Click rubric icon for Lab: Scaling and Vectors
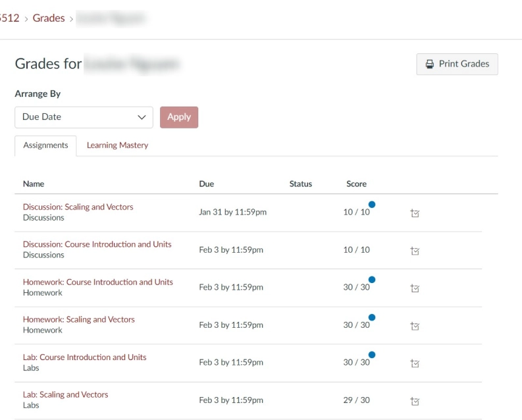Image resolution: width=522 pixels, height=420 pixels. (415, 400)
